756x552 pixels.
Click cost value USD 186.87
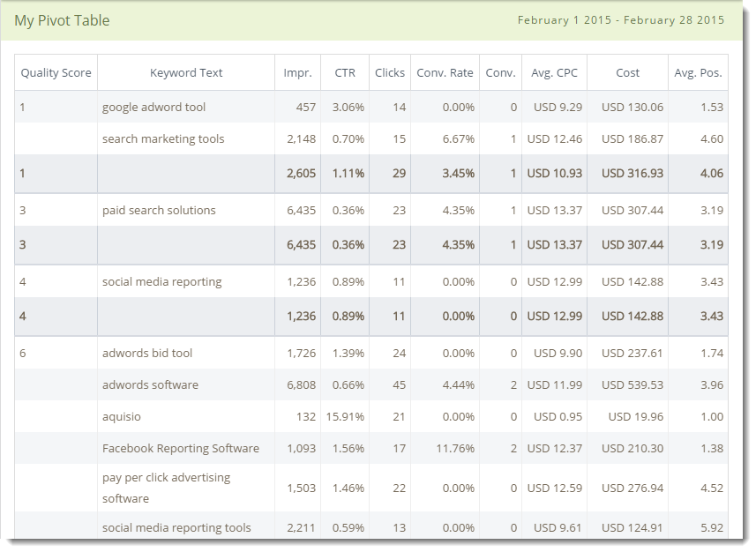(632, 138)
